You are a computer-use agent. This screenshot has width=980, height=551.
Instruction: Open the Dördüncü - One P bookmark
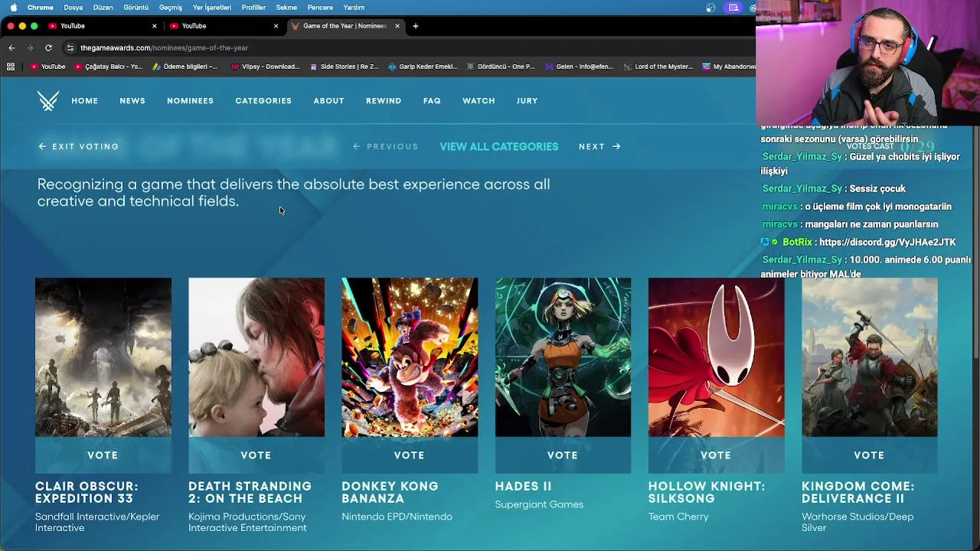point(501,67)
